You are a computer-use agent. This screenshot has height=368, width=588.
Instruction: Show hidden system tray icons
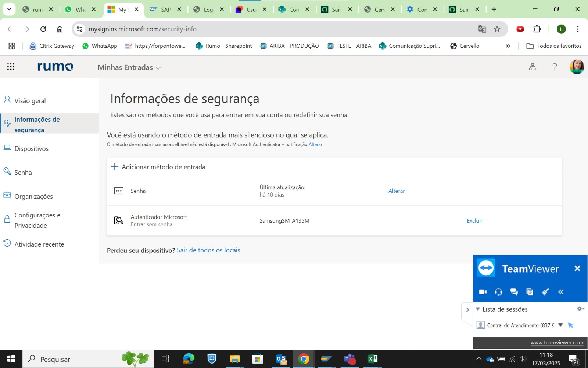tap(478, 359)
